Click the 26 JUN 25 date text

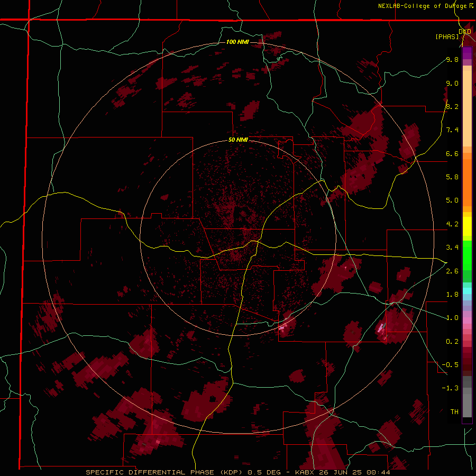coord(341,472)
